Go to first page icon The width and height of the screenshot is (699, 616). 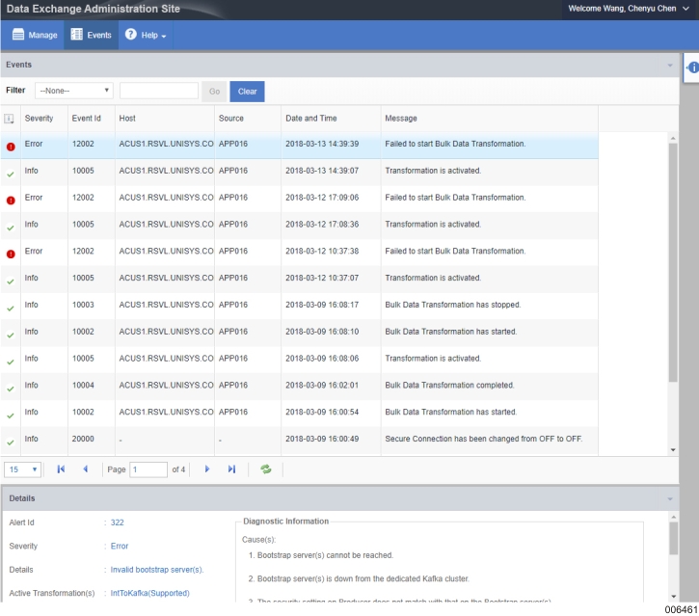click(61, 469)
